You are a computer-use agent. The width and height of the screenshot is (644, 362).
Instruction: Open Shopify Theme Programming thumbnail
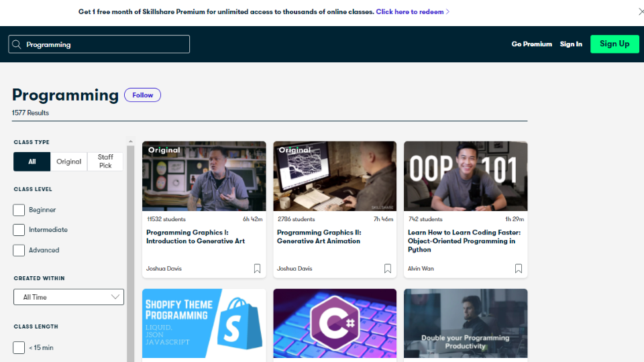tap(204, 323)
